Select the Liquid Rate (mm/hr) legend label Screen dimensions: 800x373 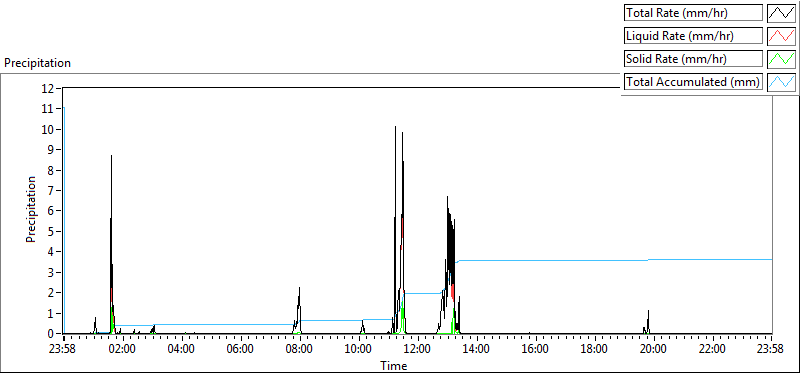[693, 36]
